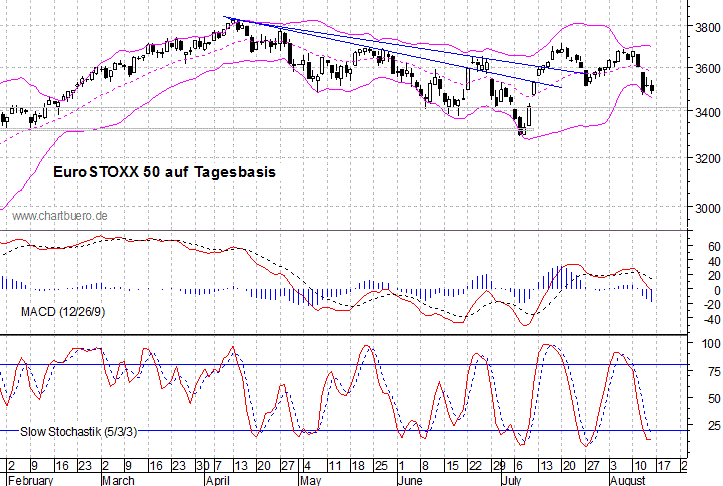Select the April month label

click(x=218, y=480)
